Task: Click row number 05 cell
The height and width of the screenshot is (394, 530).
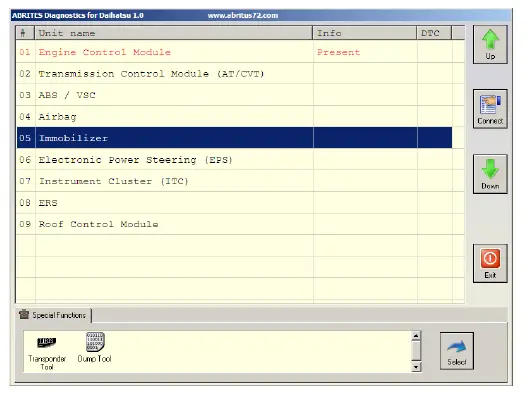Action: (x=25, y=138)
